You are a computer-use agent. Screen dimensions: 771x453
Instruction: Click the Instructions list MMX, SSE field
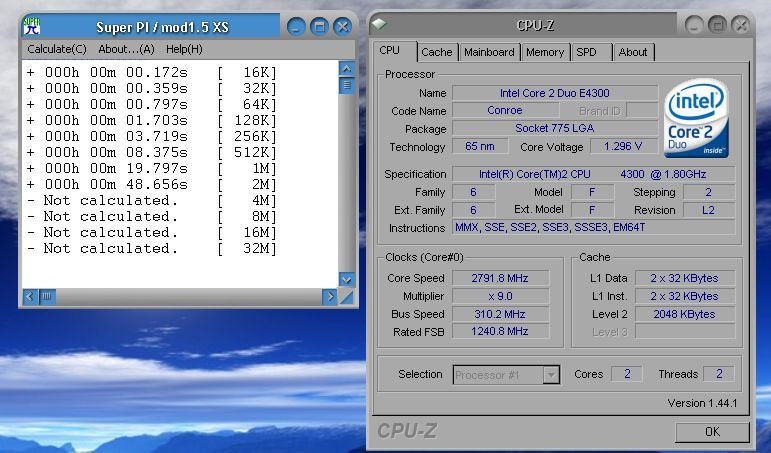click(x=593, y=228)
